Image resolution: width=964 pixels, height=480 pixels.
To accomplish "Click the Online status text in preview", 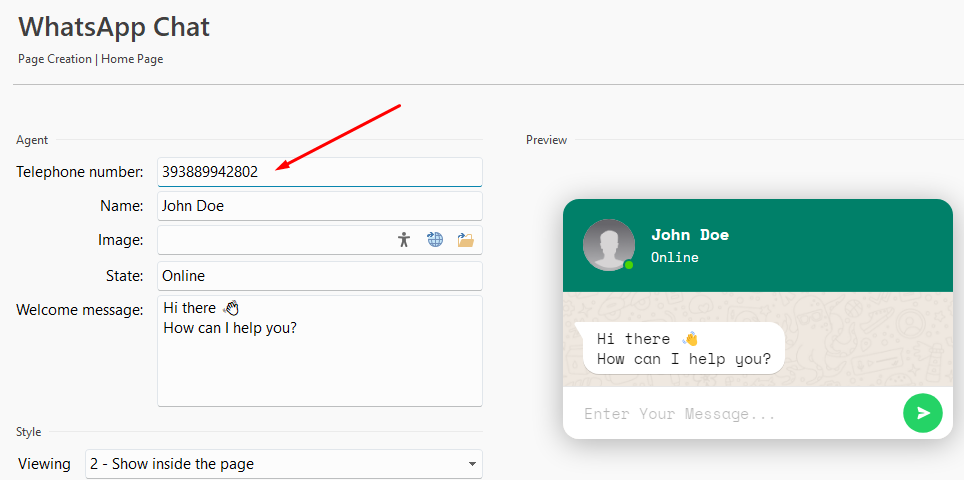I will [674, 258].
